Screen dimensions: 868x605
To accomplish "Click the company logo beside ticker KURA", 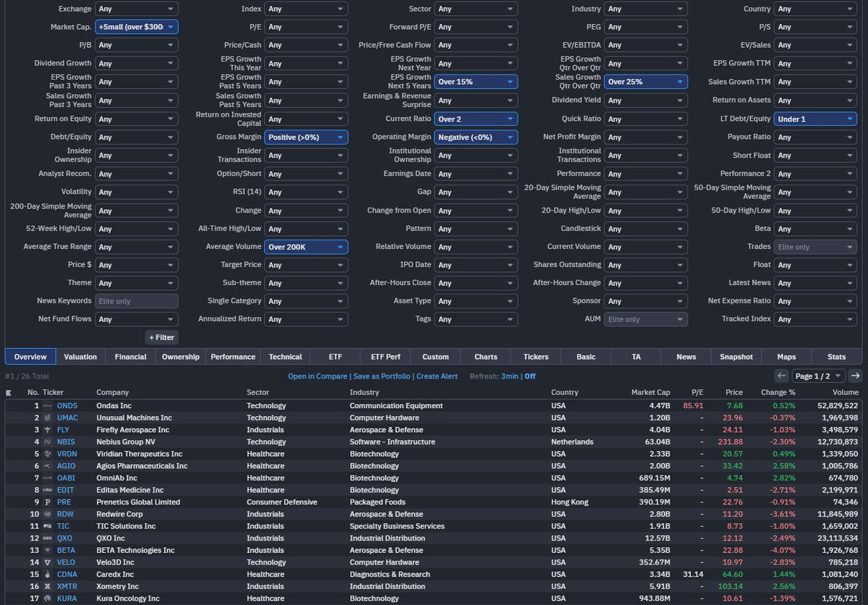I will pyautogui.click(x=47, y=598).
